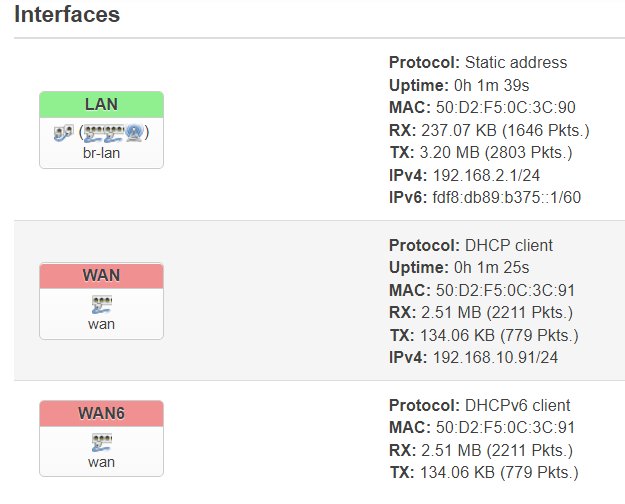This screenshot has height=504, width=625.
Task: Click the second switch port icon in LAN
Action: (x=114, y=134)
